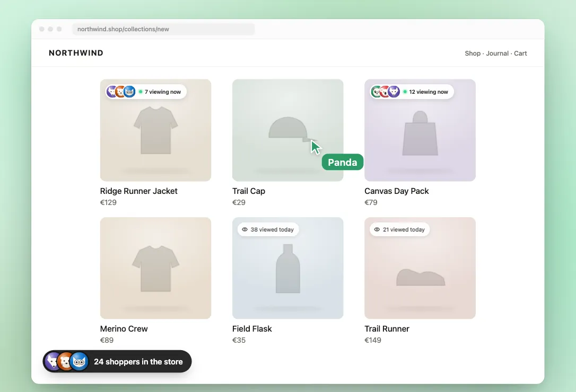The height and width of the screenshot is (392, 576).
Task: Open the Field Flask product image
Action: pos(287,268)
